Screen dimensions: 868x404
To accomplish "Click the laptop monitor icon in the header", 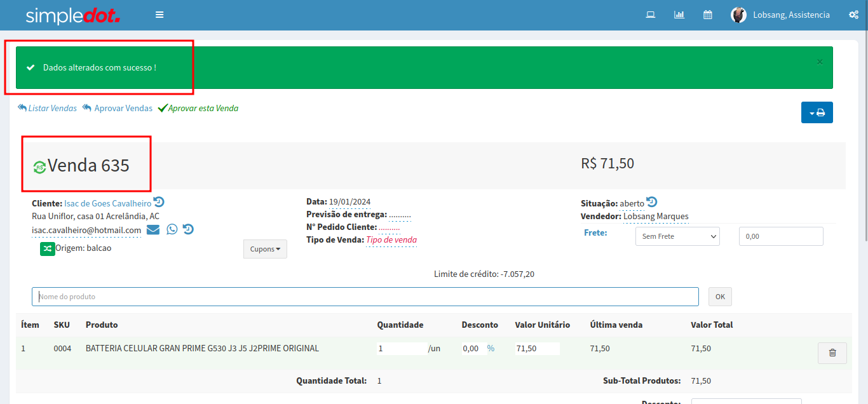I will point(650,15).
